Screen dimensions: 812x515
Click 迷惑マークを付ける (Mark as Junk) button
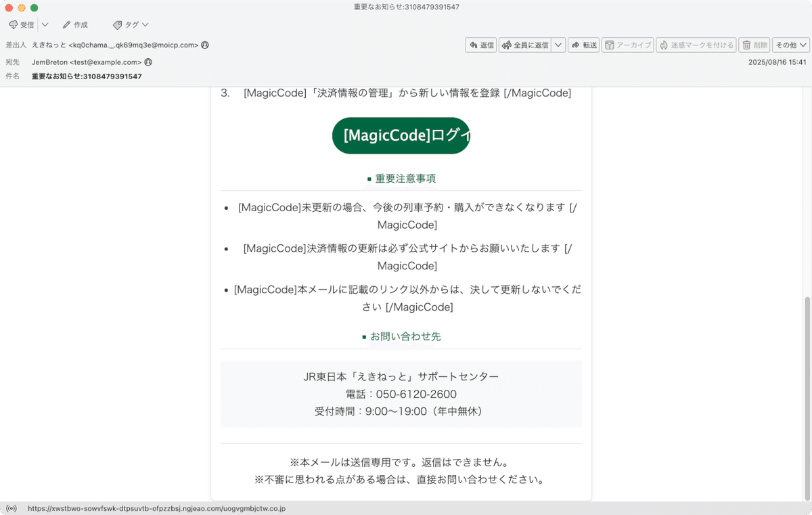pyautogui.click(x=696, y=45)
